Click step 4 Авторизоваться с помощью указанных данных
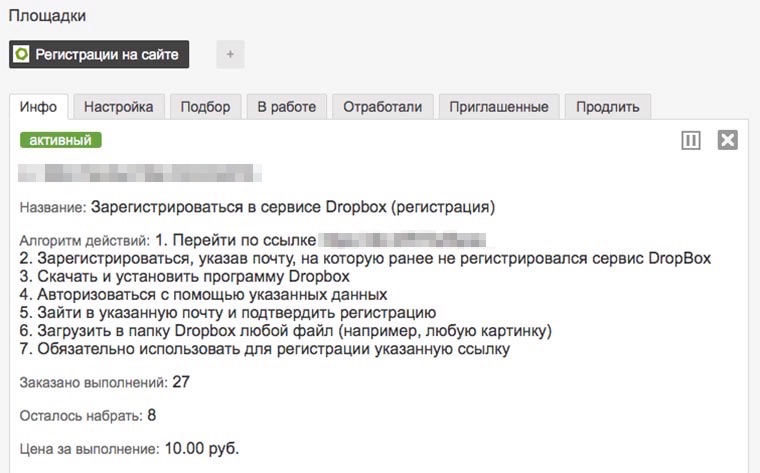 pos(203,294)
